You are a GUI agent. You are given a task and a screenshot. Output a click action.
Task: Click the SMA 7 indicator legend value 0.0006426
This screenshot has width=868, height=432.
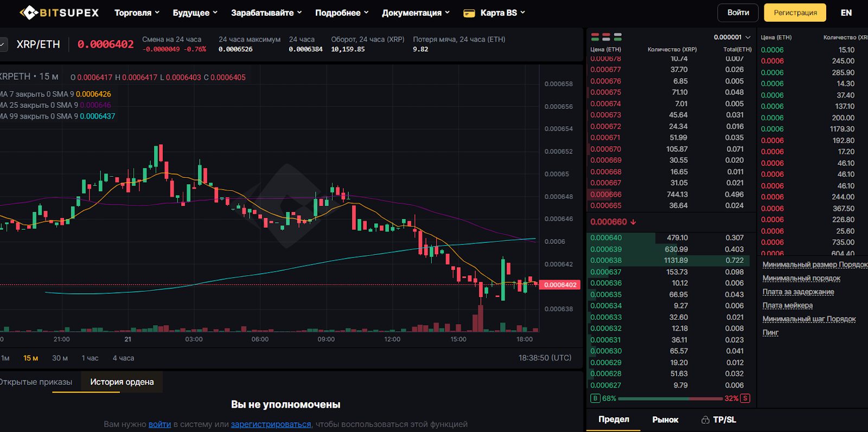tap(93, 94)
